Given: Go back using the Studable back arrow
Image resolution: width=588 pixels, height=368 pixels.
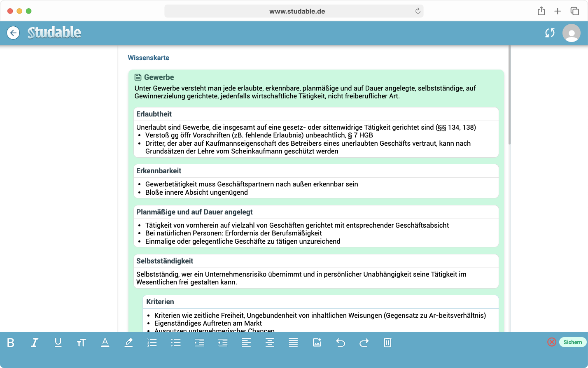Looking at the screenshot, I should coord(13,33).
